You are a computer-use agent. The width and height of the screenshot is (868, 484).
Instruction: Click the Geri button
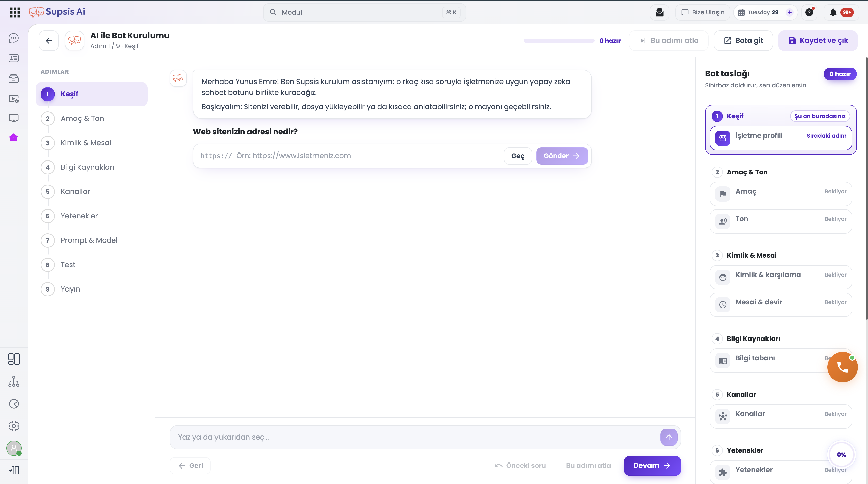click(190, 466)
